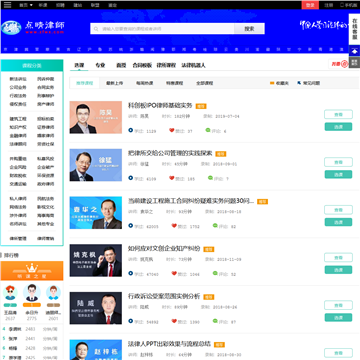The image size is (360, 360).
Task: Open the 手机版 phone icon link
Action: [342, 5]
